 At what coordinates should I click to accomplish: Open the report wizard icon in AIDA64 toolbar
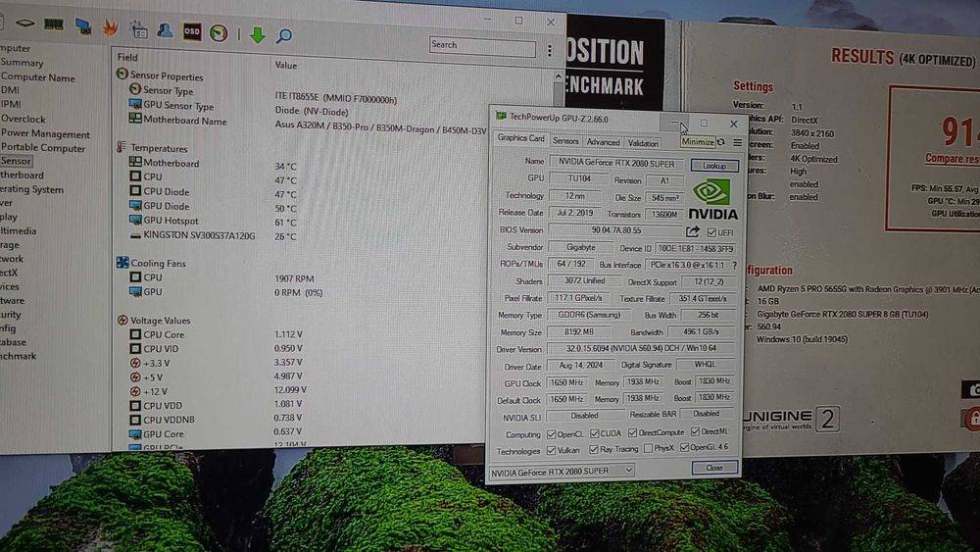click(139, 28)
